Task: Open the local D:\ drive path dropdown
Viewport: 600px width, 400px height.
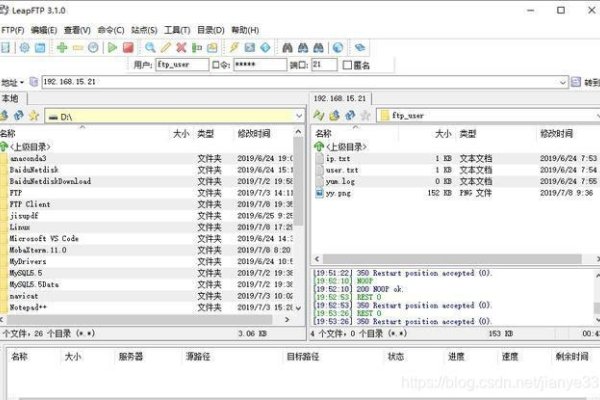Action: tap(298, 116)
